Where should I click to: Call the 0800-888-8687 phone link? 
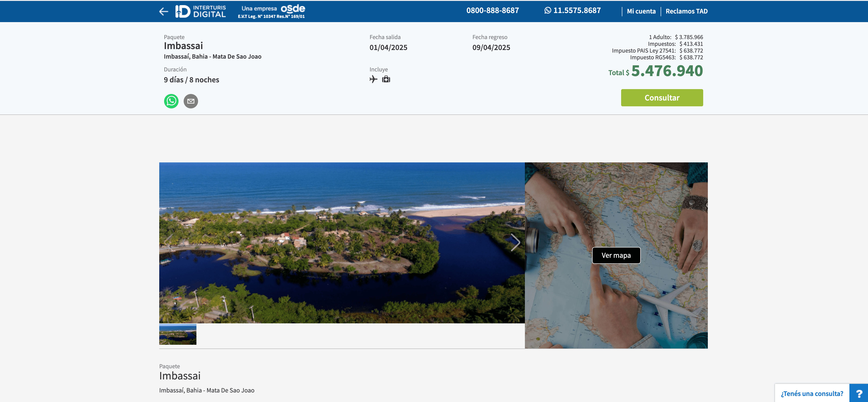492,10
